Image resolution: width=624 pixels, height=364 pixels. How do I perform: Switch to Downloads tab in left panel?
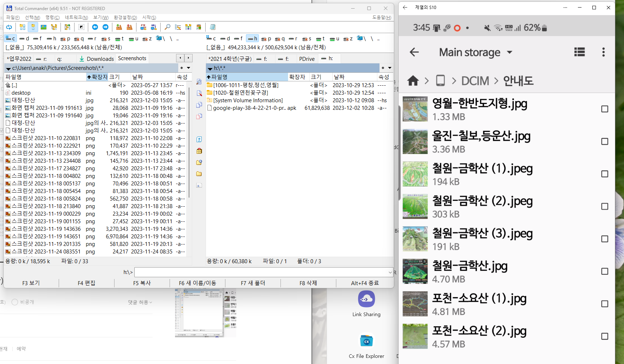[96, 59]
